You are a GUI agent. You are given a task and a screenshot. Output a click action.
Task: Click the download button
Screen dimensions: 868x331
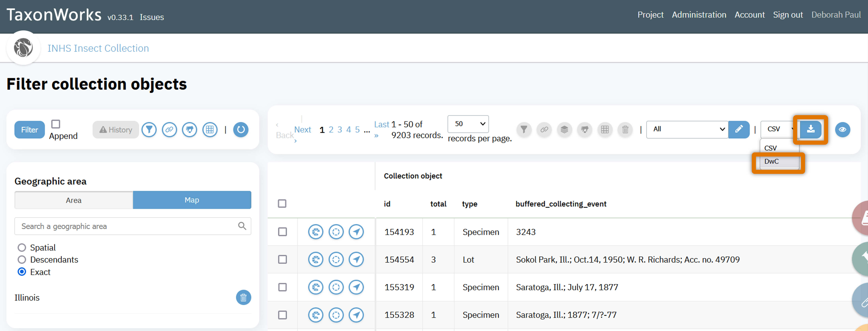(x=810, y=130)
